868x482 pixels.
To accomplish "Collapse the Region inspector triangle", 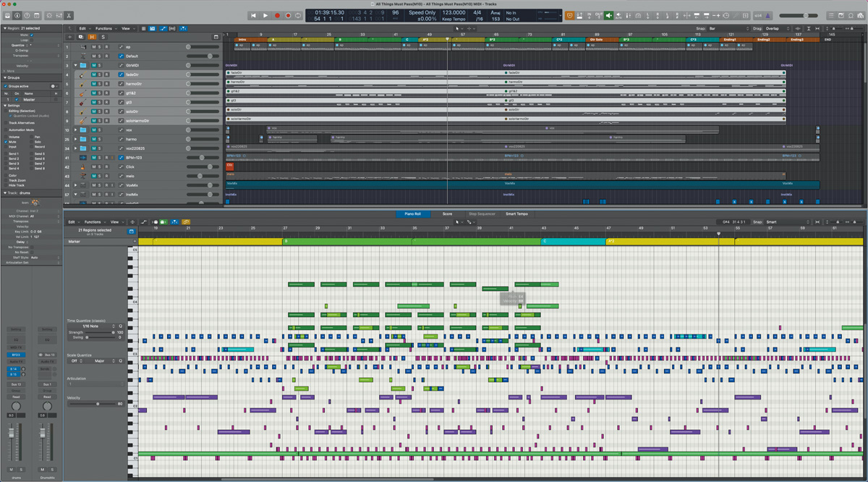I will click(x=5, y=28).
